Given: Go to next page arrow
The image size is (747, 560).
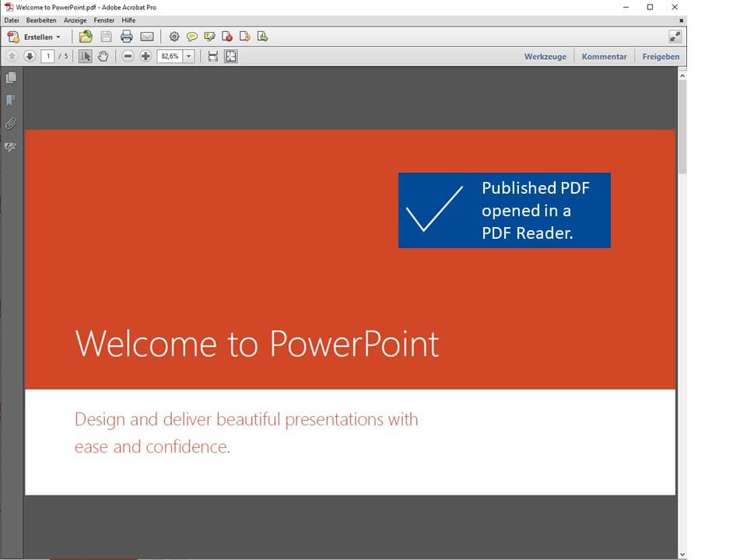Looking at the screenshot, I should click(30, 56).
